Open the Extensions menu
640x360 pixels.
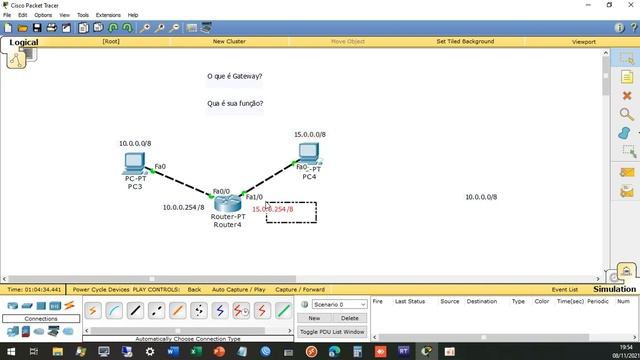[x=108, y=15]
